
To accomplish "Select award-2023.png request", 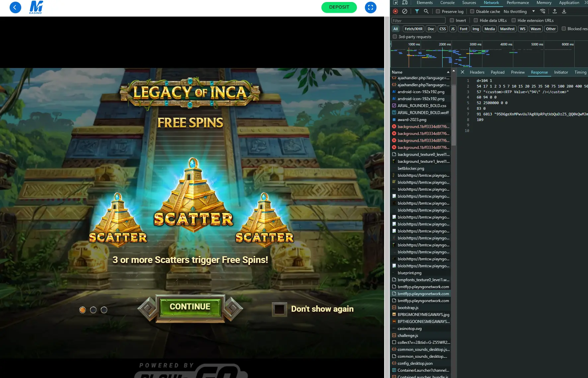I will point(421,120).
